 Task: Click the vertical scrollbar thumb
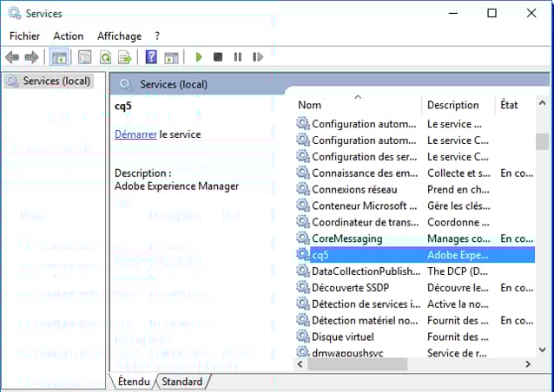click(542, 141)
